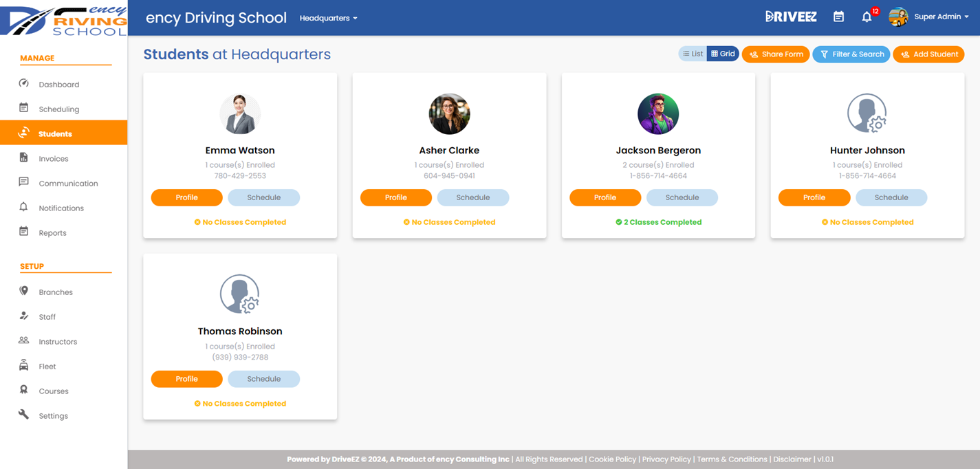This screenshot has height=469, width=980.
Task: Click the Communication chat icon
Action: coord(23,182)
